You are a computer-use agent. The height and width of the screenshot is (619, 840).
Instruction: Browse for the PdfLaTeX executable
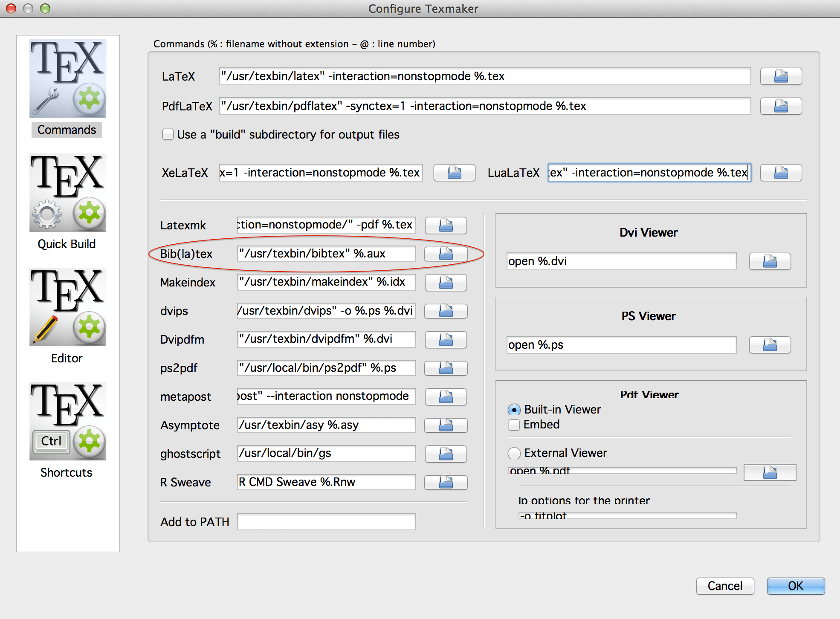[780, 106]
